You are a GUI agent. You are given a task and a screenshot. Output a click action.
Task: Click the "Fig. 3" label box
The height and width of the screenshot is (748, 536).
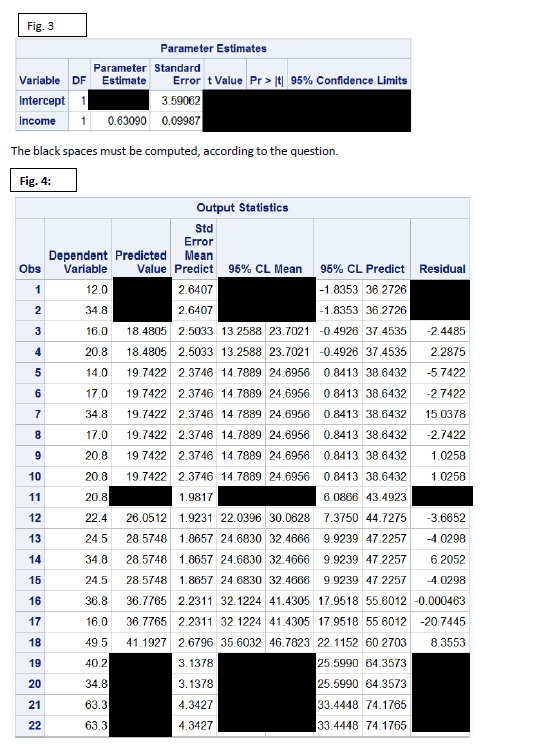(x=52, y=25)
